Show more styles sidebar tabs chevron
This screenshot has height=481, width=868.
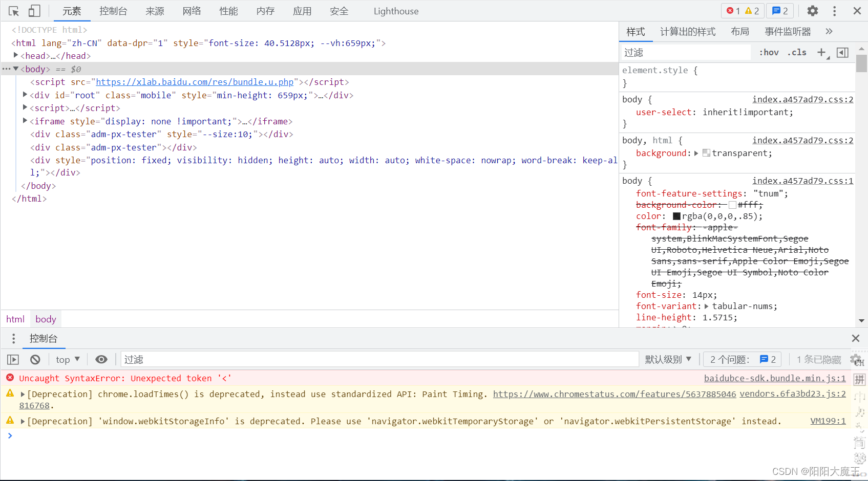pos(829,32)
